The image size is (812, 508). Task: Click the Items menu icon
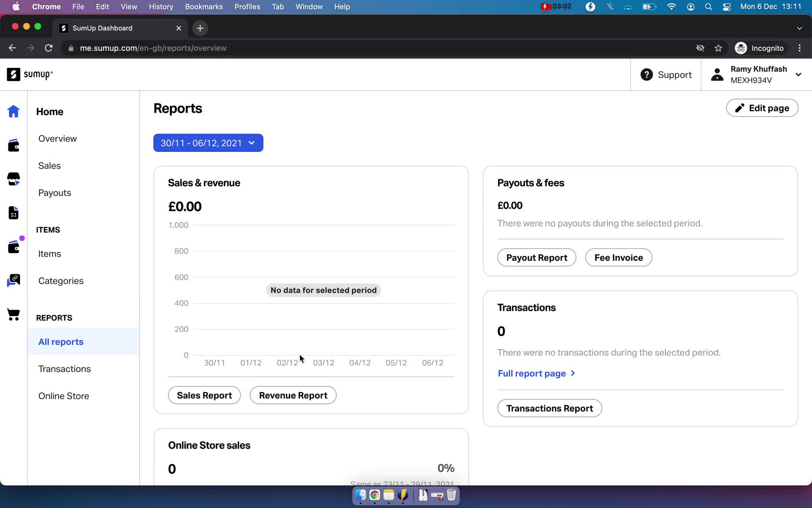point(14,246)
